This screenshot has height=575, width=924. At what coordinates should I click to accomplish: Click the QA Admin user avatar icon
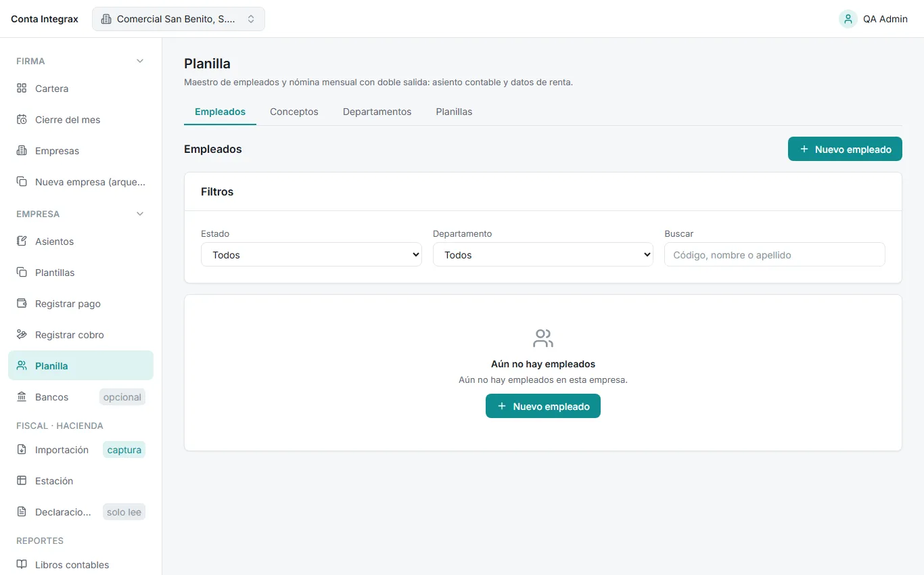[x=848, y=19]
